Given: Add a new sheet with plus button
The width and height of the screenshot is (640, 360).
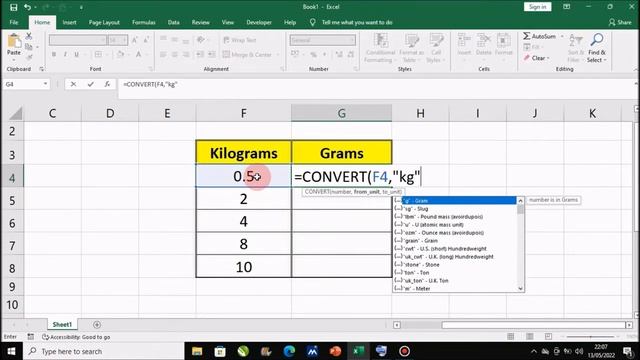Looking at the screenshot, I should tap(97, 324).
